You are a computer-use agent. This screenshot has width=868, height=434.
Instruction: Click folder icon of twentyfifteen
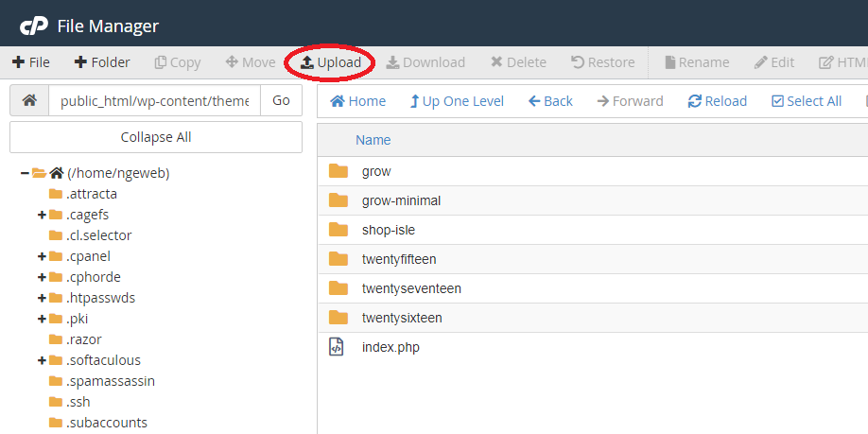point(339,259)
